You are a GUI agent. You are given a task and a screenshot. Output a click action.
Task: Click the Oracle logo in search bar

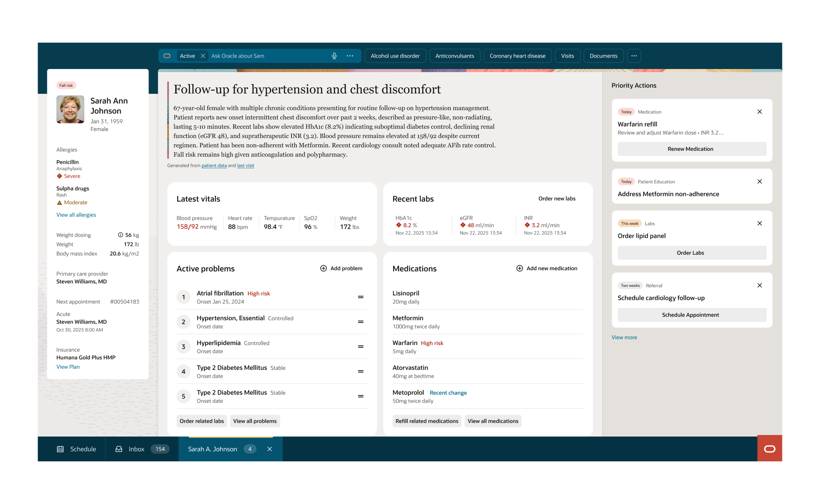click(167, 56)
